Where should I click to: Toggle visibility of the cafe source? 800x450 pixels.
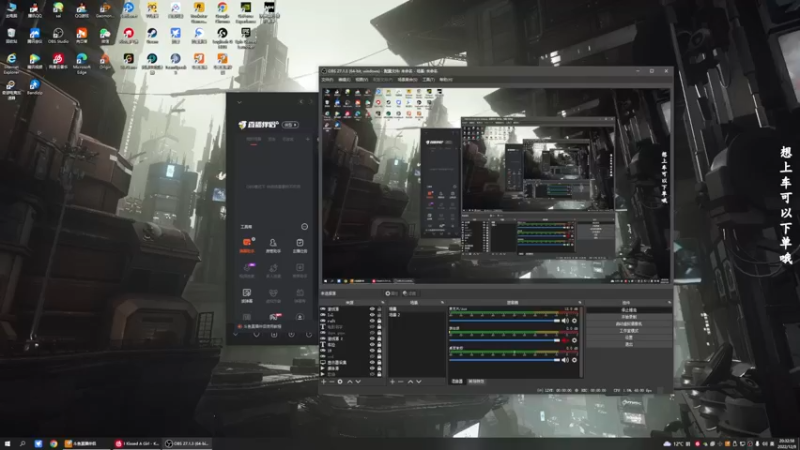pos(372,321)
